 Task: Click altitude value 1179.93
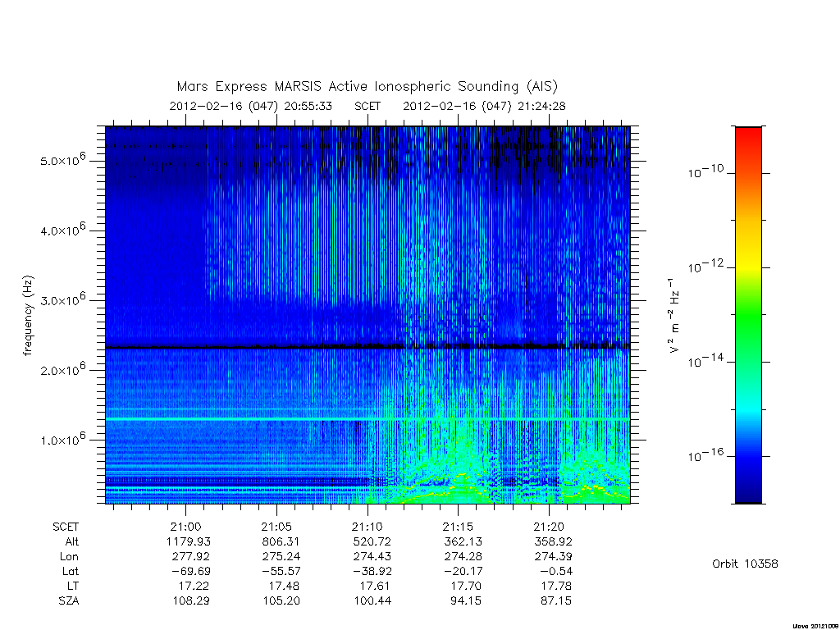(x=188, y=541)
